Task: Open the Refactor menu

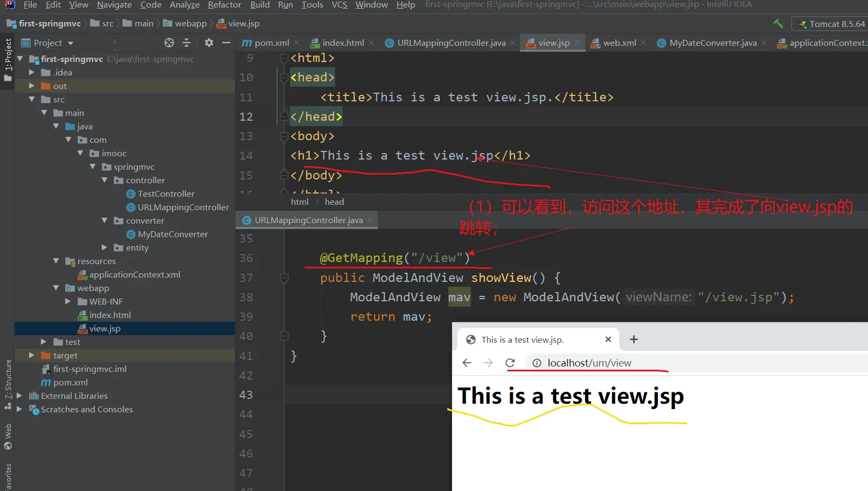Action: tap(224, 5)
